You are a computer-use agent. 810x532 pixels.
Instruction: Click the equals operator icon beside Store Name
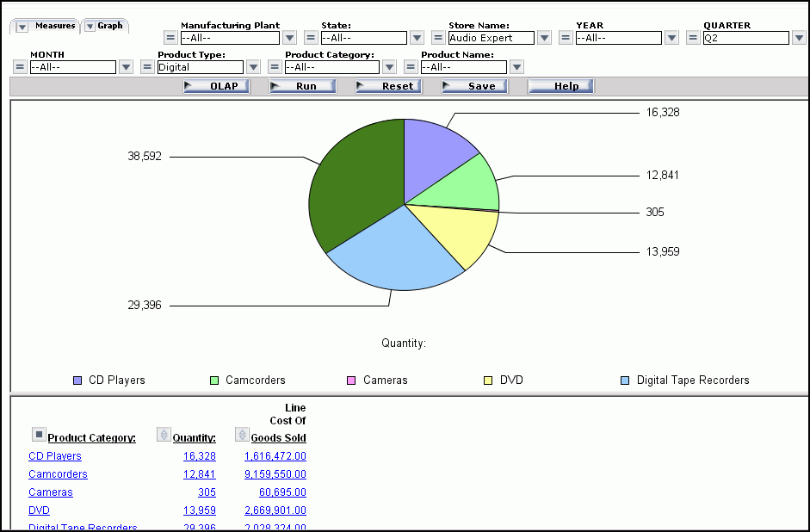click(437, 38)
